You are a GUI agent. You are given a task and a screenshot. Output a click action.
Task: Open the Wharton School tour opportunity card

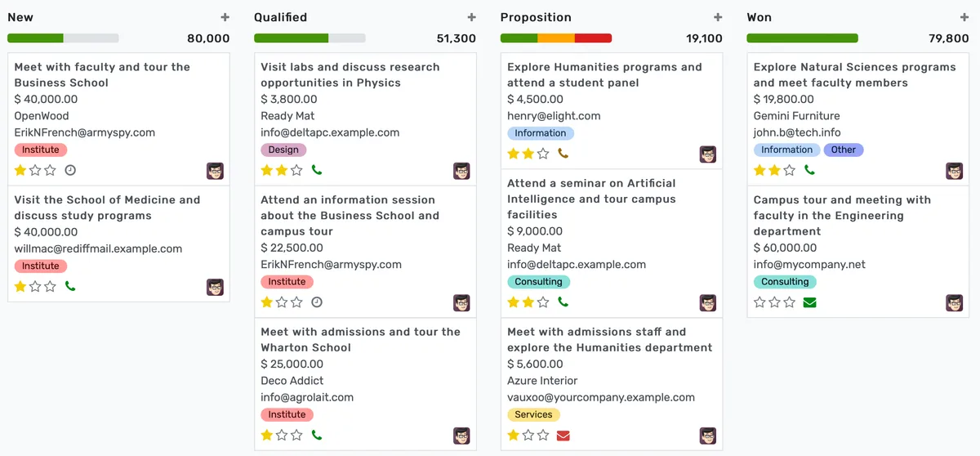[360, 340]
